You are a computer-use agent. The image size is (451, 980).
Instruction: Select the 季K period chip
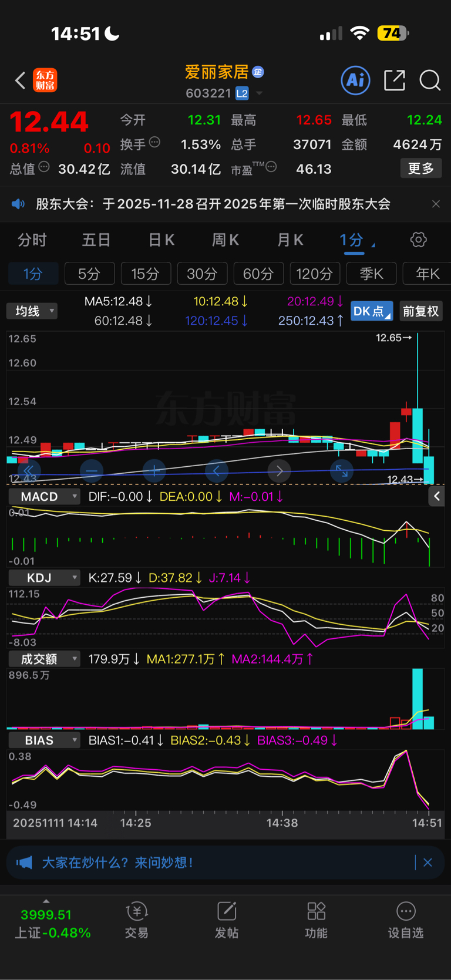point(371,274)
